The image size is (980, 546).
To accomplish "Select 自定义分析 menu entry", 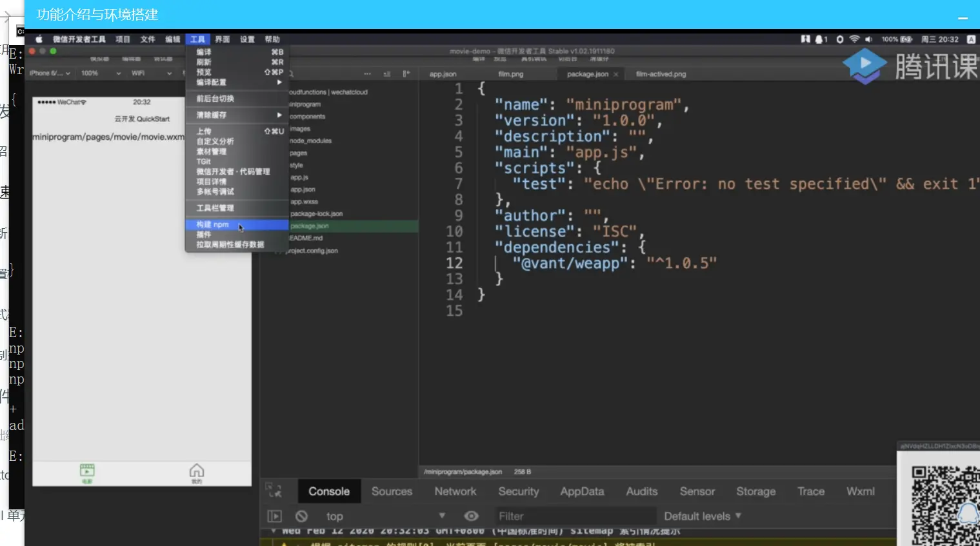I will pos(237,141).
